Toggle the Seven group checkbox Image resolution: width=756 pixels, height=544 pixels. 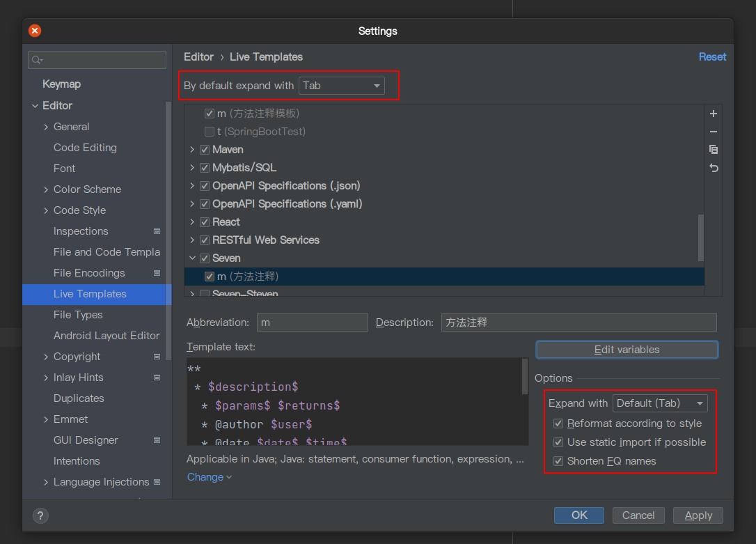coord(205,258)
